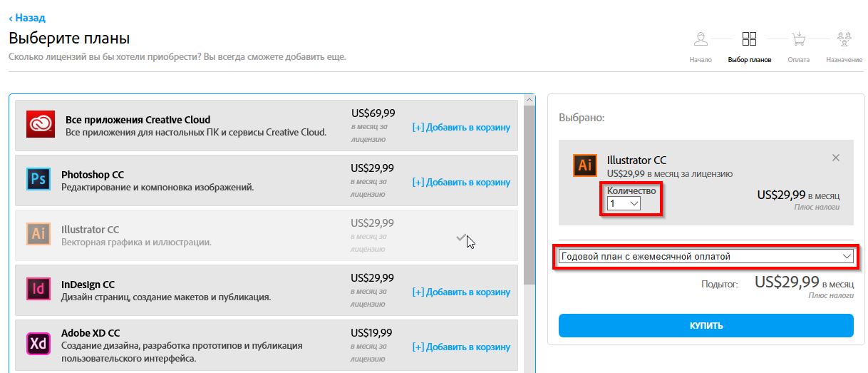Image resolution: width=868 pixels, height=373 pixels.
Task: Click the Начало step icon
Action: click(x=701, y=39)
